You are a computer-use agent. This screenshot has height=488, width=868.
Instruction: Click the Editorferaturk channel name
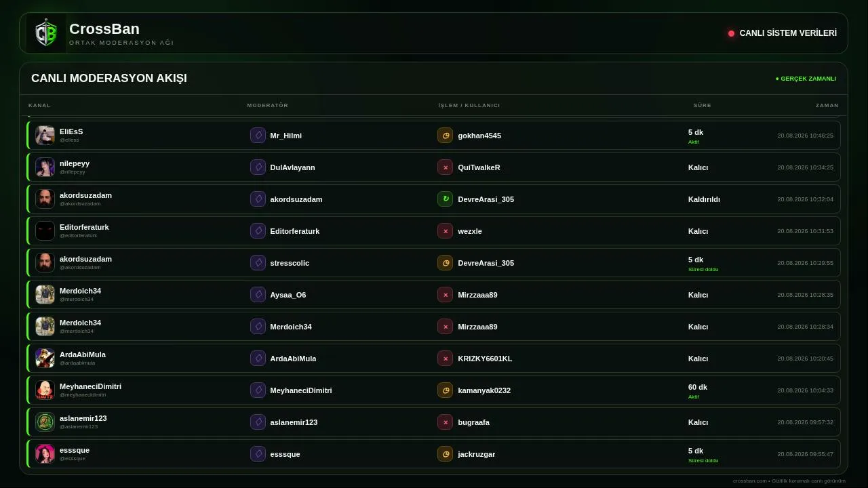[84, 227]
